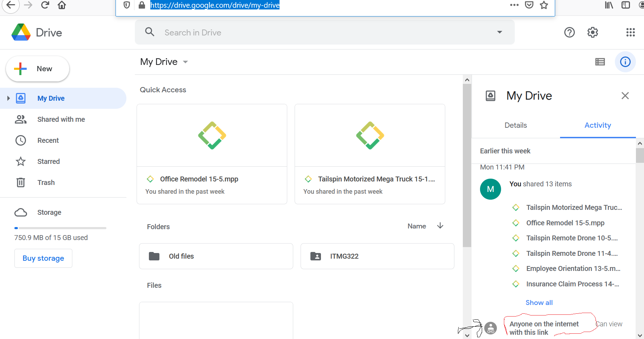Click the Buy storage button

[x=43, y=258]
